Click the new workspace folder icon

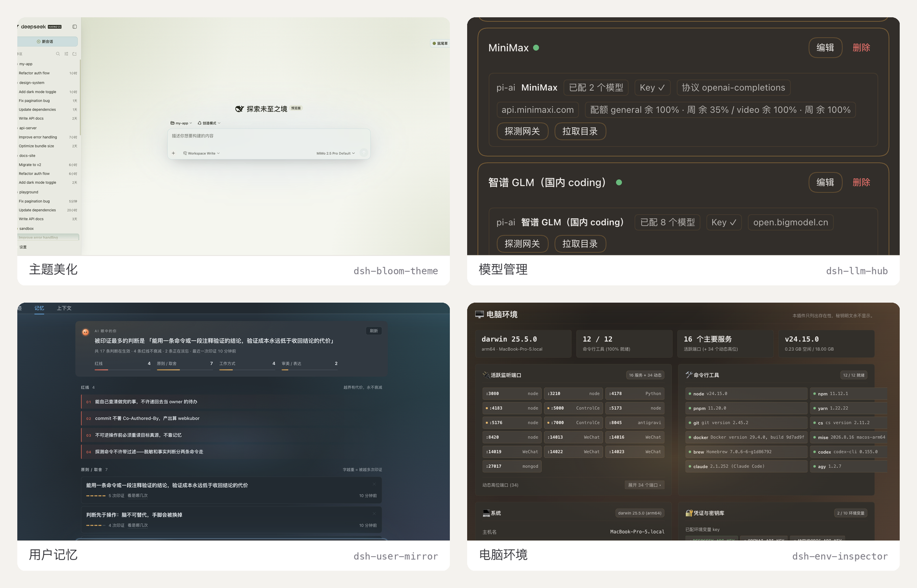click(74, 53)
